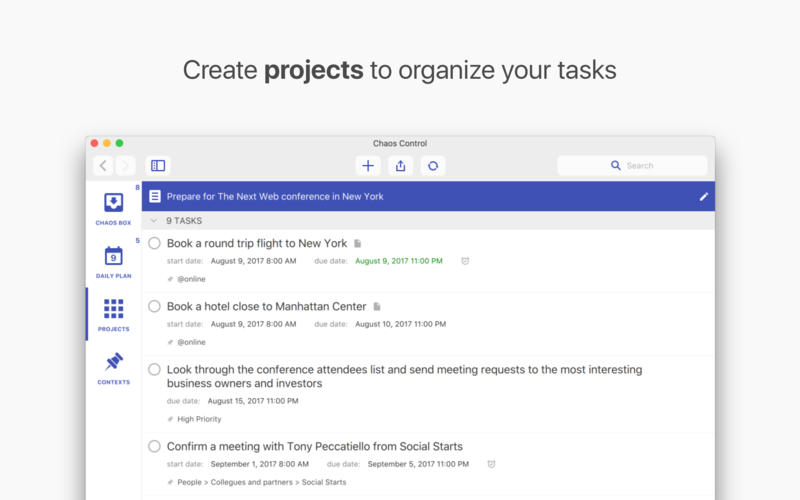800x500 pixels.
Task: Click the back navigation arrow
Action: (x=103, y=166)
